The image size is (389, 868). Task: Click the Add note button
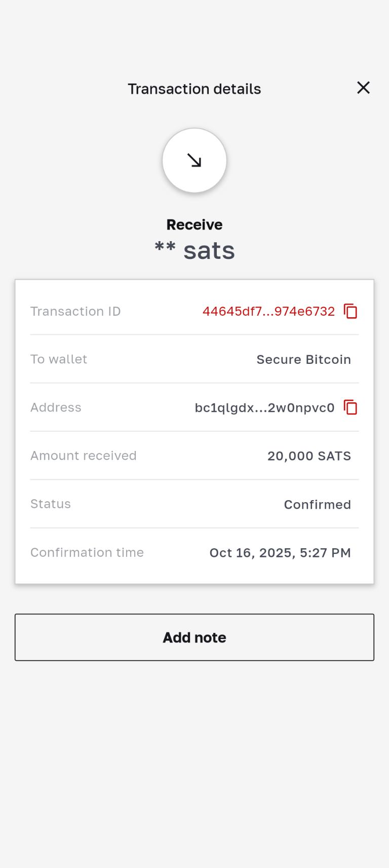tap(194, 637)
